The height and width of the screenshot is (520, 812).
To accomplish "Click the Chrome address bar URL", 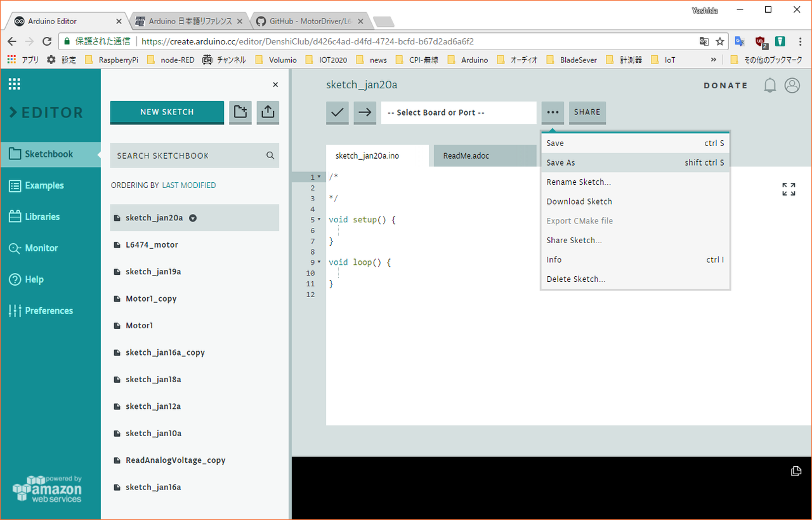I will [308, 41].
